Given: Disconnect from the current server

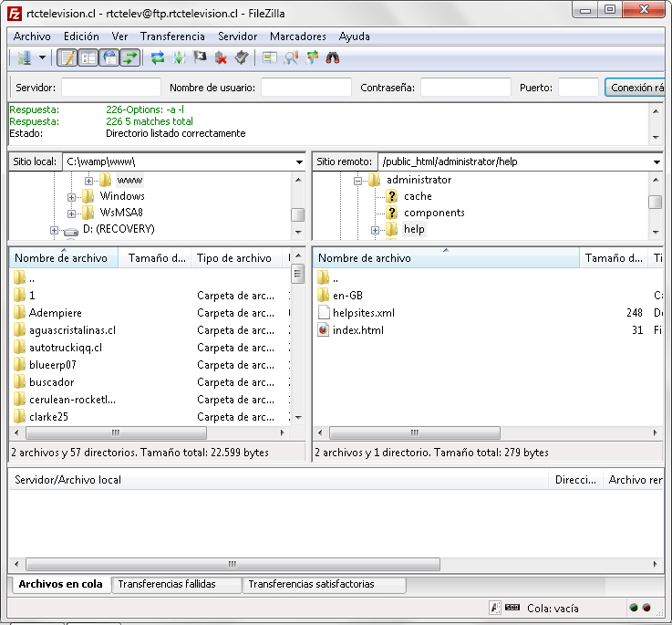Looking at the screenshot, I should (x=221, y=57).
